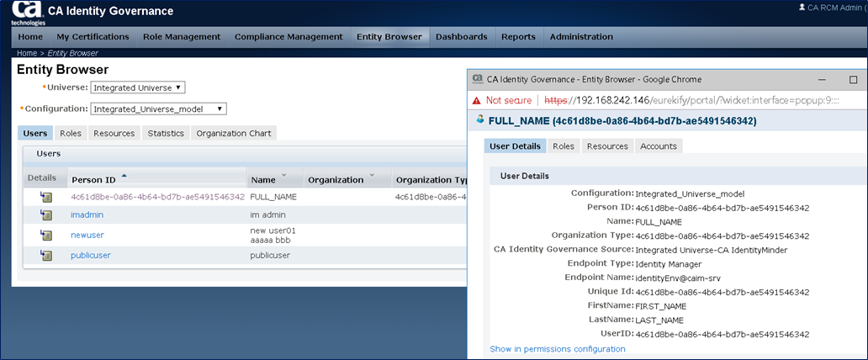Open the Name column filter arrow
868x360 pixels.
click(284, 176)
